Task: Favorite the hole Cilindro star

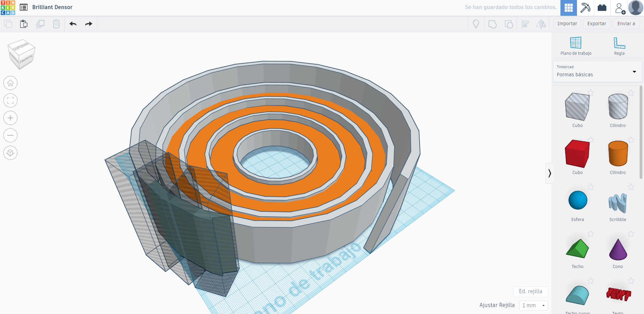Action: [631, 93]
